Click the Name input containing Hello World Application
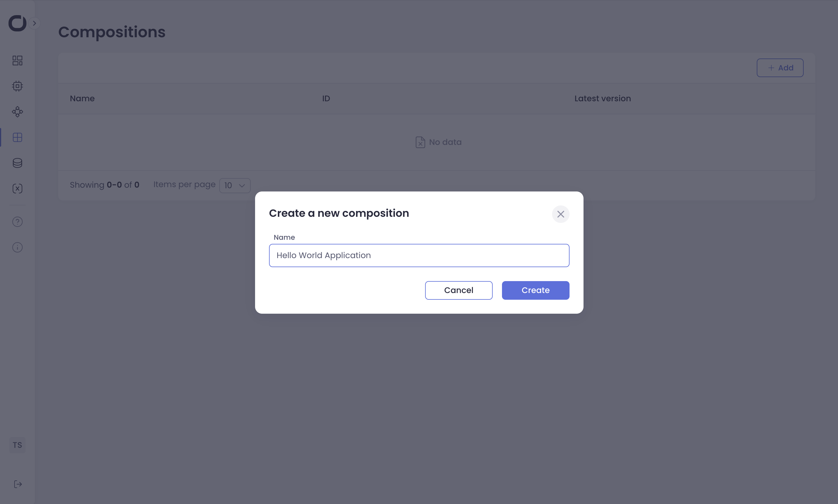Image resolution: width=838 pixels, height=504 pixels. tap(419, 255)
